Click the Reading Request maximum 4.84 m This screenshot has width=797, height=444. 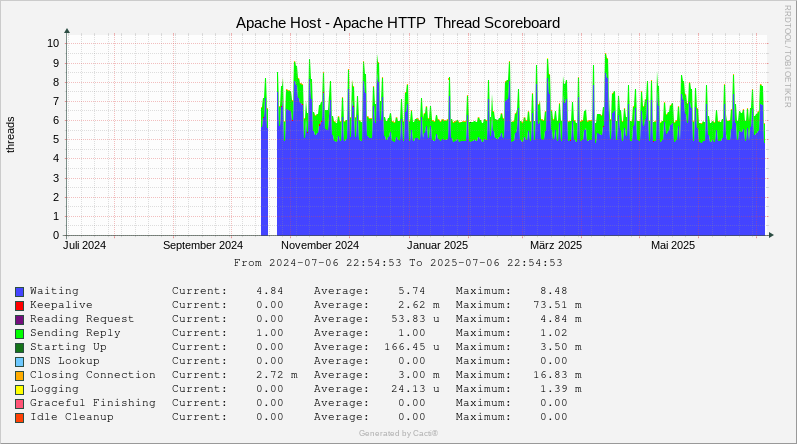(x=561, y=319)
